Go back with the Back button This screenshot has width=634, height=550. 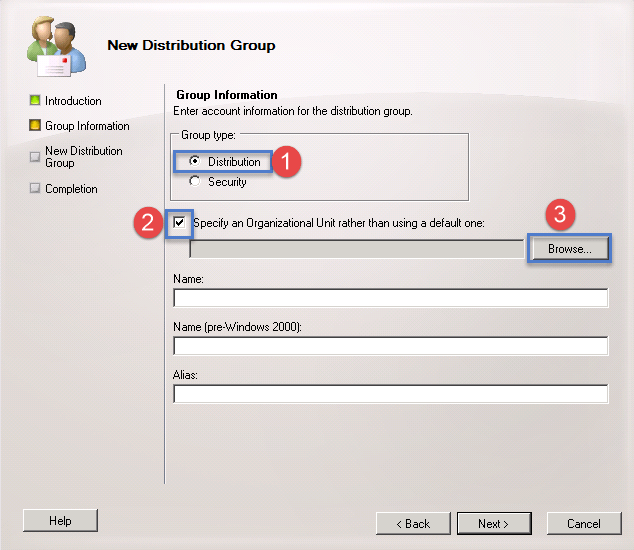pyautogui.click(x=413, y=523)
